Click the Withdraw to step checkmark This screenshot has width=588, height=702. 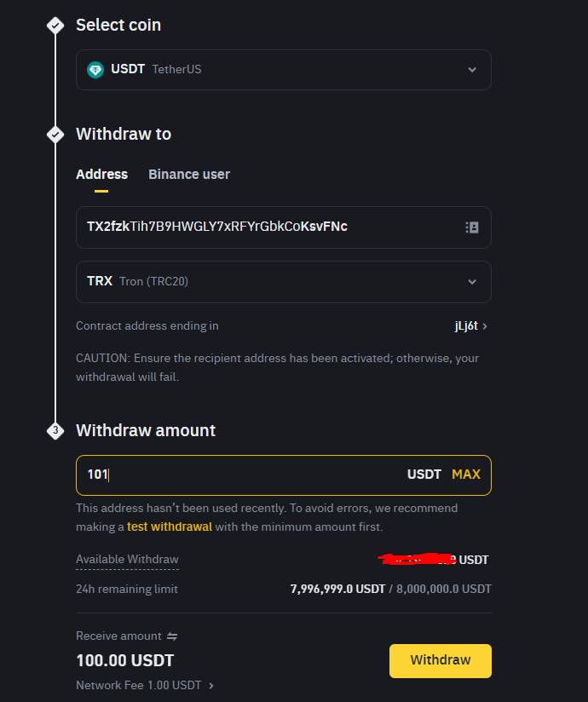pos(55,135)
